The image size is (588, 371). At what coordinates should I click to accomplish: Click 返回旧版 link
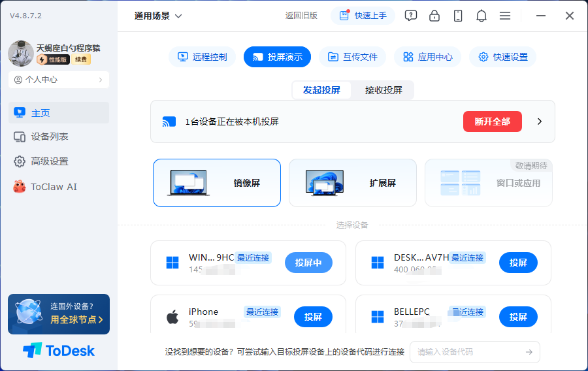pos(301,16)
